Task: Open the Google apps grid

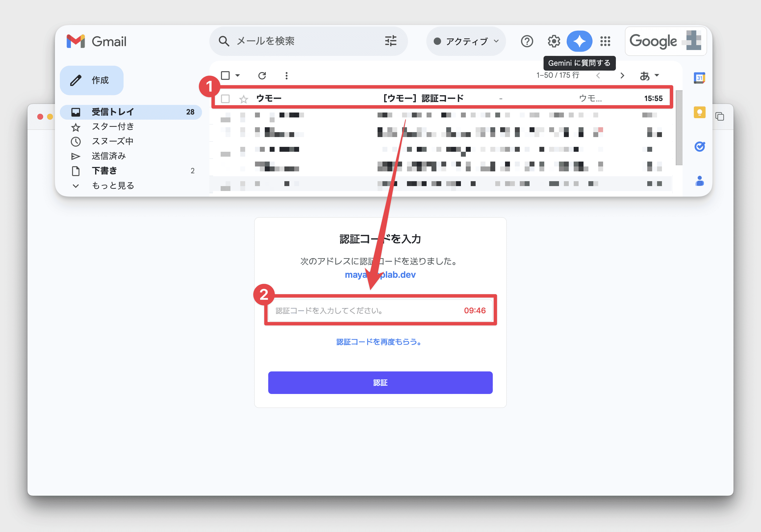Action: click(x=605, y=41)
